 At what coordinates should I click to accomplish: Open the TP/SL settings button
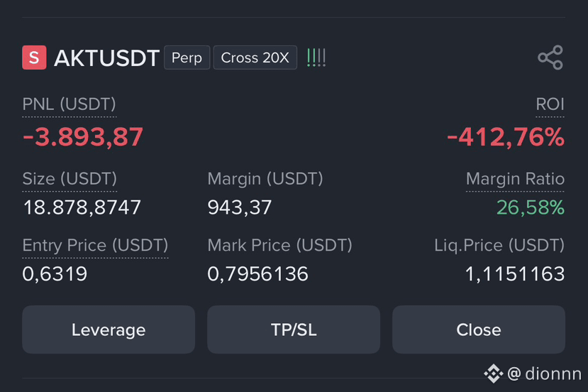pyautogui.click(x=294, y=330)
